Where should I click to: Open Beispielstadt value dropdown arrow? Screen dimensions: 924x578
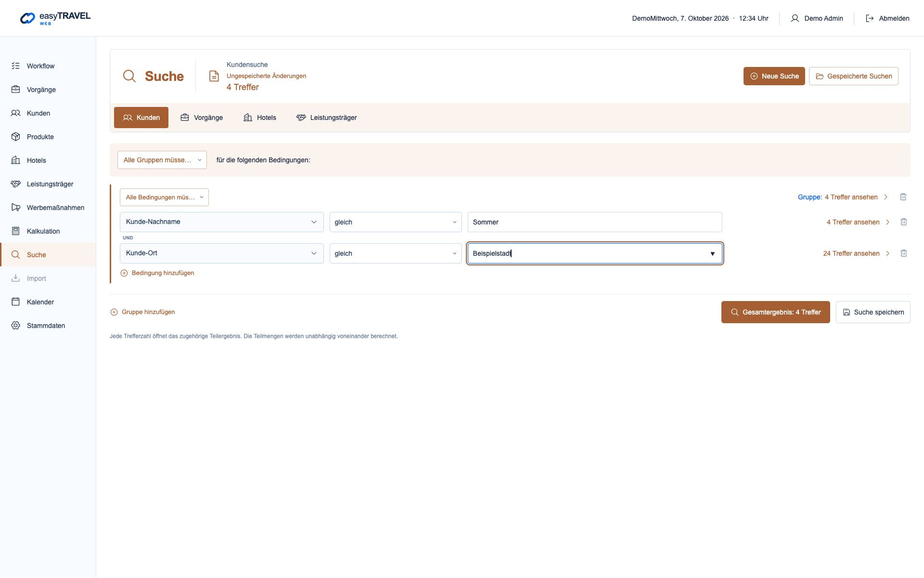(713, 254)
